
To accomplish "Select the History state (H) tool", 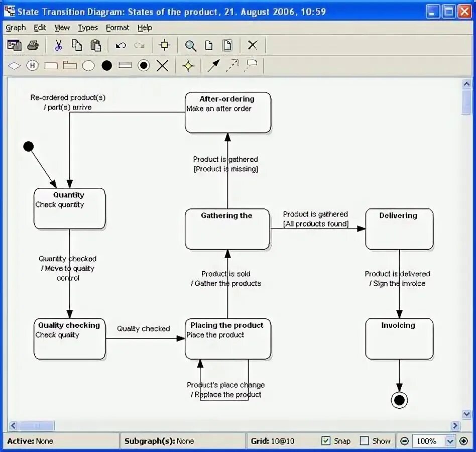I will click(33, 66).
